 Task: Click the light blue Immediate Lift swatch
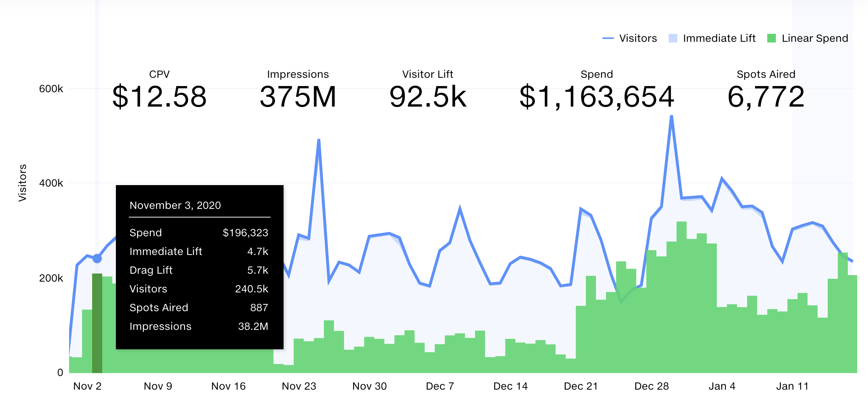673,38
